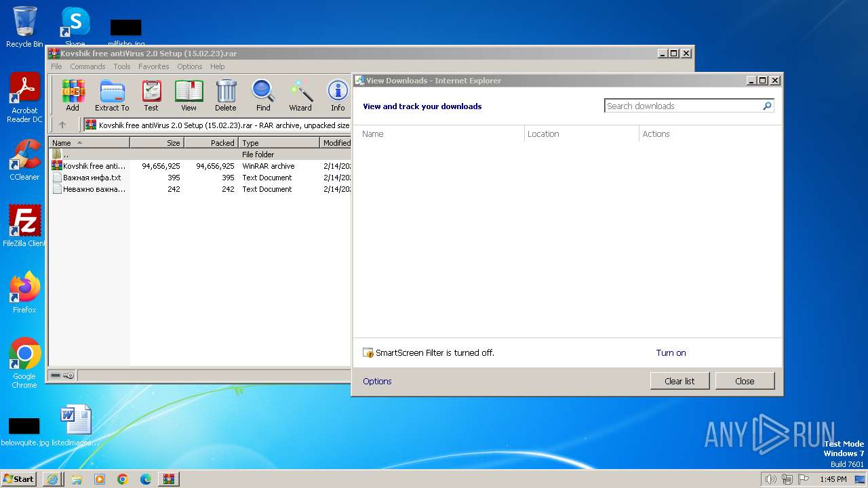Viewport: 868px width, 488px height.
Task: Click the Options link in View Downloads
Action: pos(377,381)
